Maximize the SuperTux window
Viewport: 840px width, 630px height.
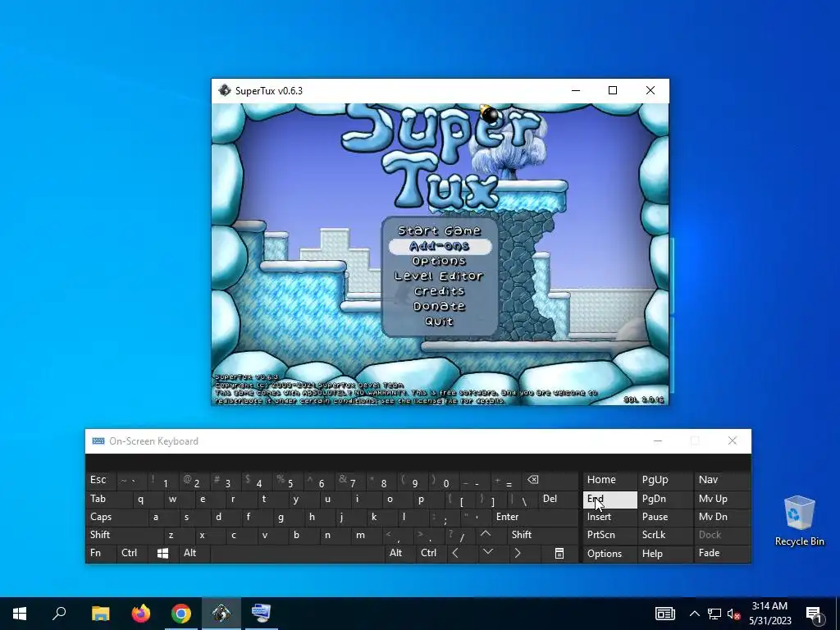[x=613, y=90]
